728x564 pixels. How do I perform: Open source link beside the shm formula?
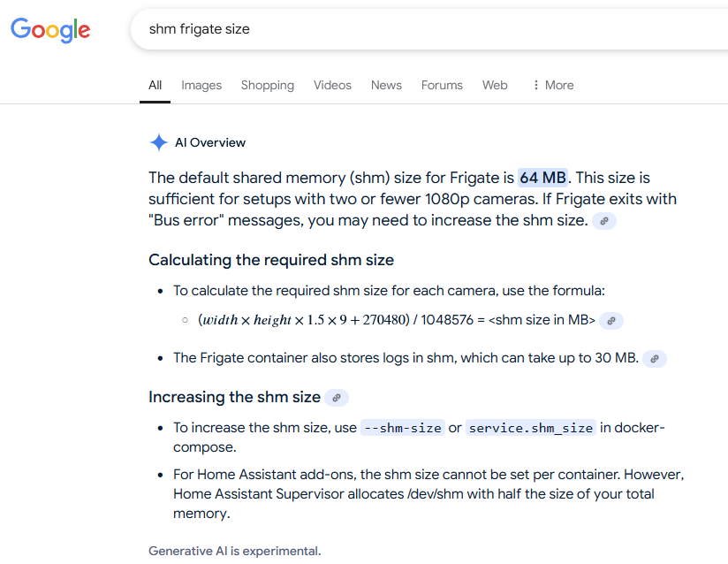(611, 321)
